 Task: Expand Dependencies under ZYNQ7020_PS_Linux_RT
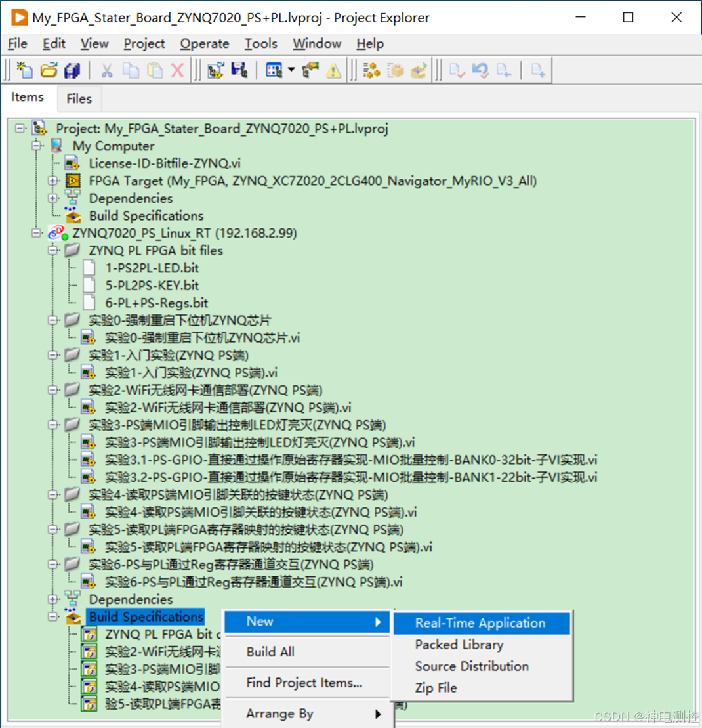coord(53,599)
